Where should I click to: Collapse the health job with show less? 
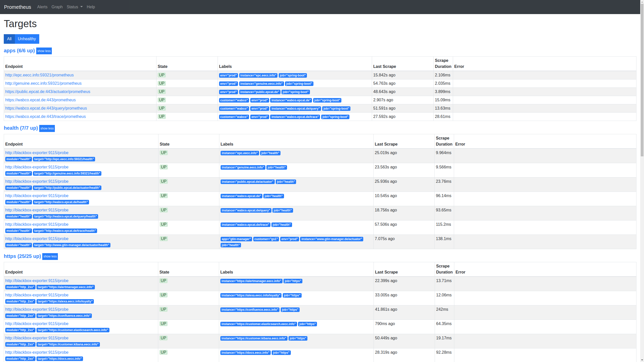[x=47, y=128]
